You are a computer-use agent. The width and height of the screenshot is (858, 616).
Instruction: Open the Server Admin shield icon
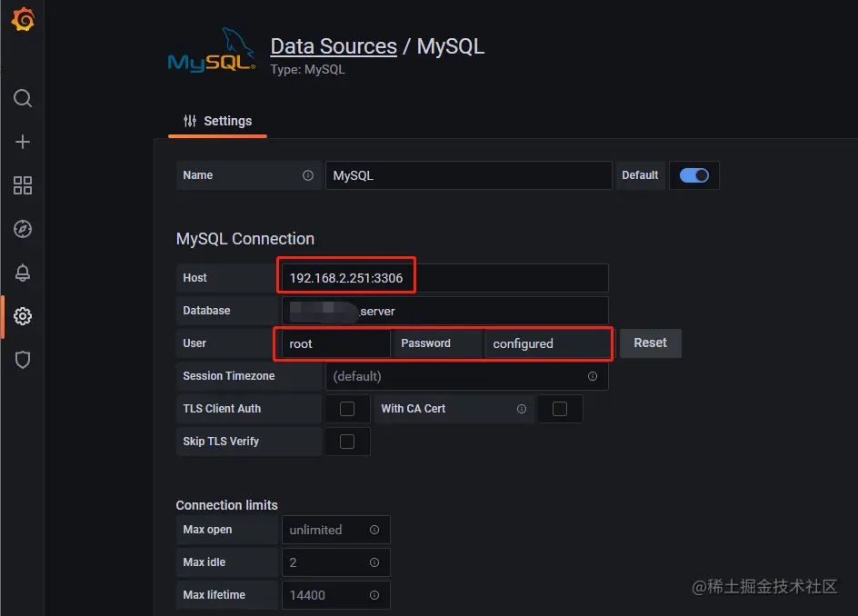coord(23,360)
